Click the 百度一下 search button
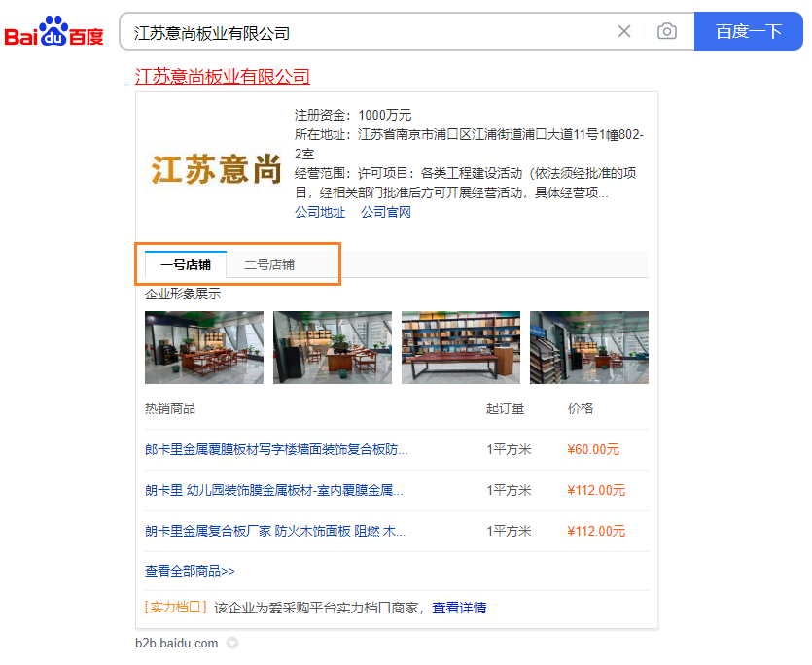812x665 pixels. point(748,31)
